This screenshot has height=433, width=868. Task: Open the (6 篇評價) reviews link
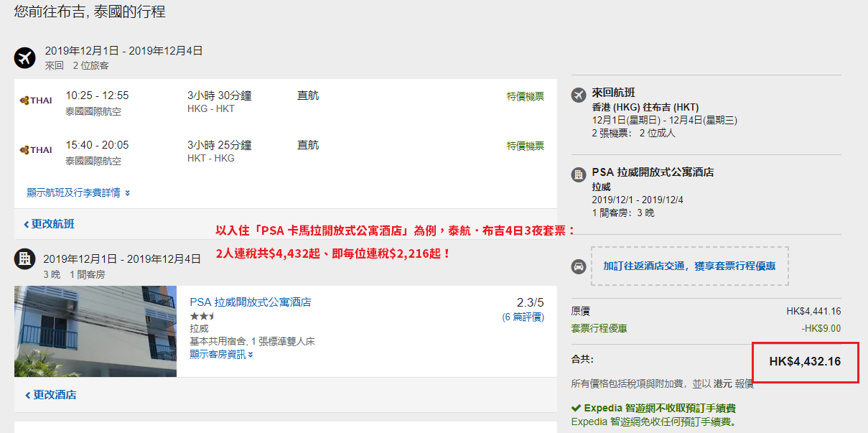click(523, 317)
